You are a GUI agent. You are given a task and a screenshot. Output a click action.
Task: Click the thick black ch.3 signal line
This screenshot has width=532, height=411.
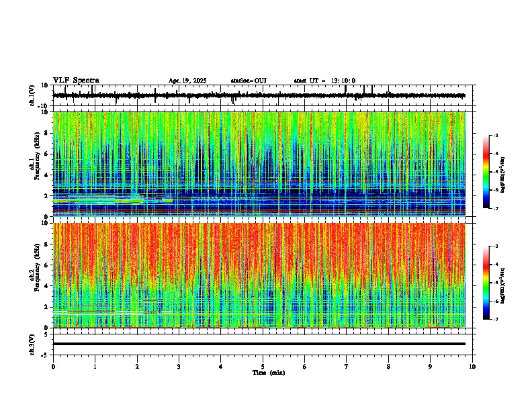coord(259,344)
